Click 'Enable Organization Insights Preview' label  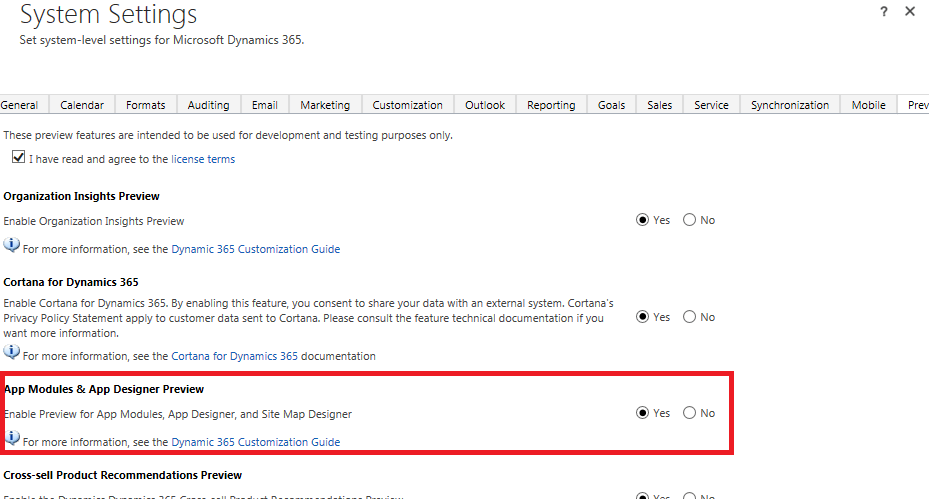click(x=94, y=221)
